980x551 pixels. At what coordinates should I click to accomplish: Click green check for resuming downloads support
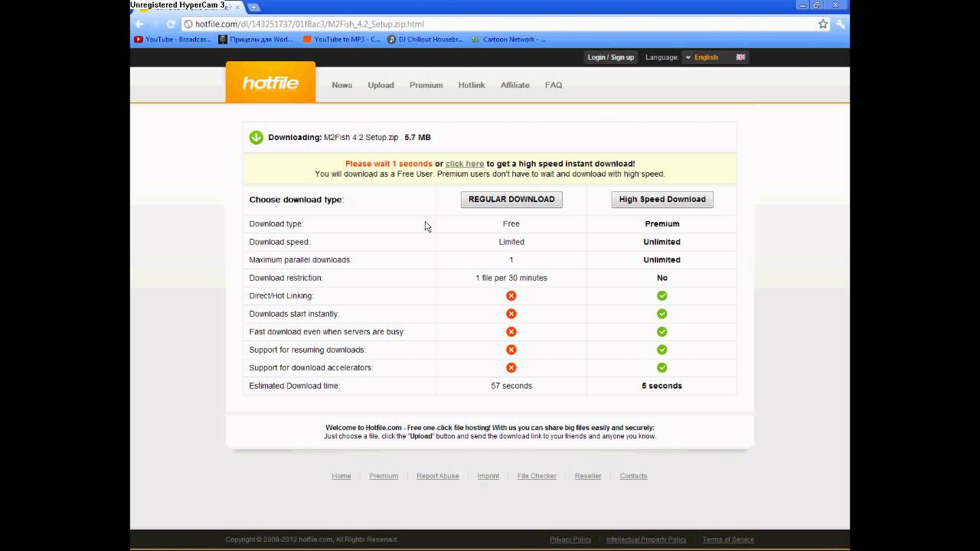click(661, 350)
